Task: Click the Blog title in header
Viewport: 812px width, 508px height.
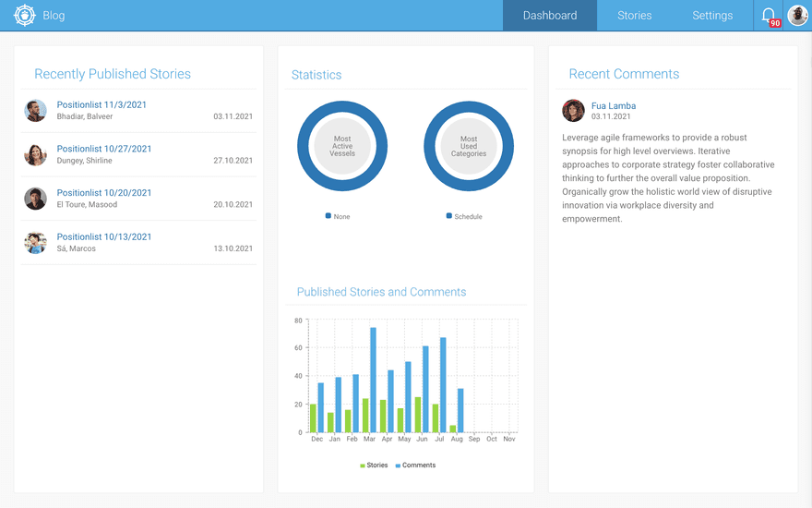Action: 54,16
